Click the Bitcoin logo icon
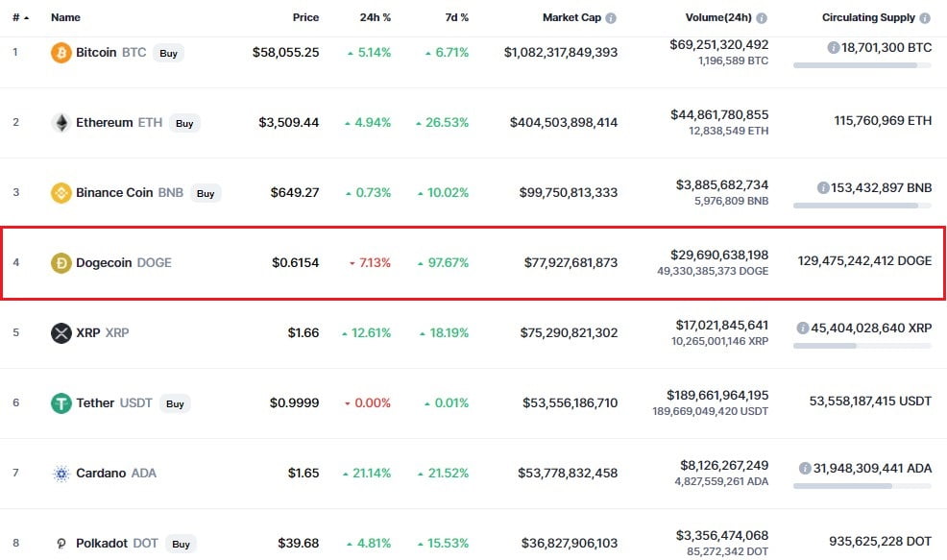 (61, 53)
